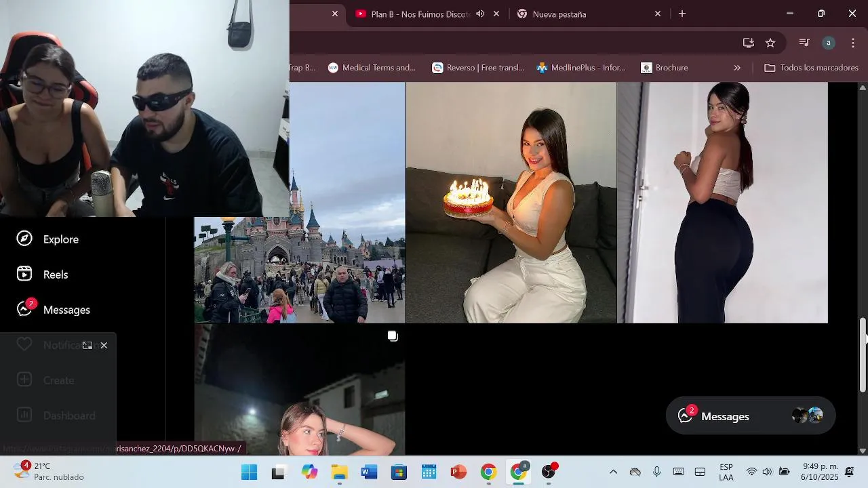Open the birthday cake photo post
The height and width of the screenshot is (488, 868).
511,203
